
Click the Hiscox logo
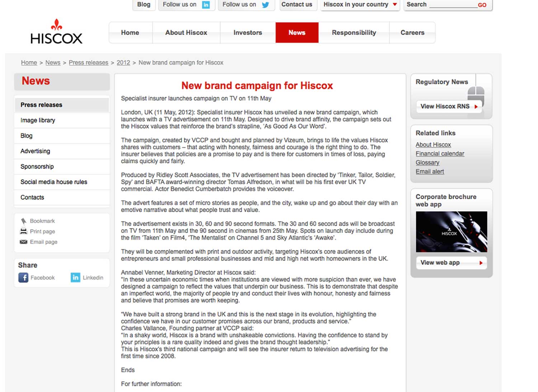(56, 32)
